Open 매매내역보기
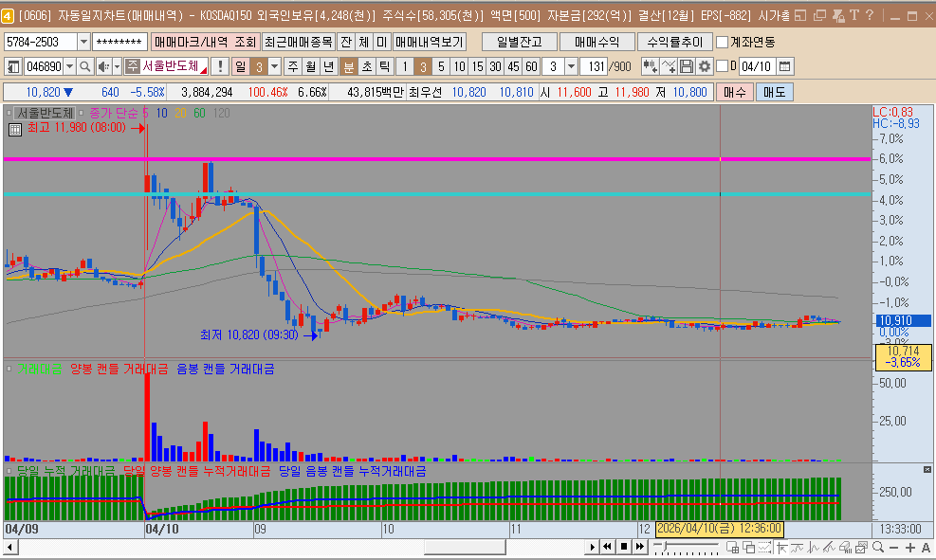936x560 pixels. click(x=430, y=42)
